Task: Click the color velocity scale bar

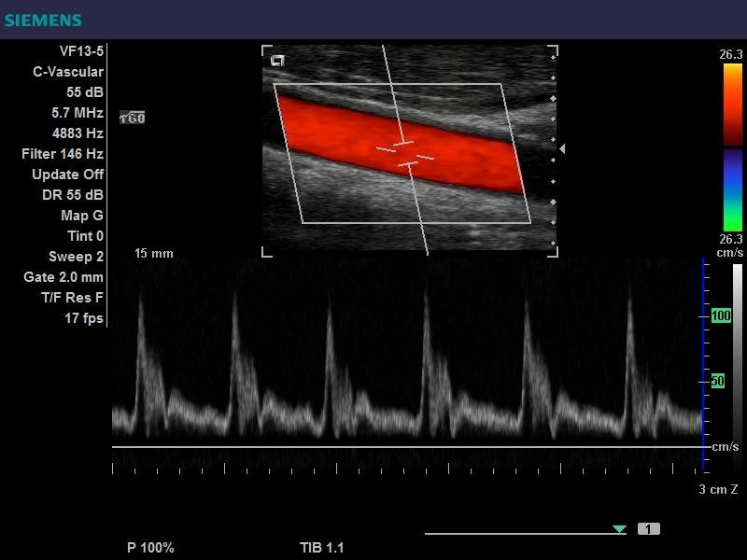Action: [731, 146]
